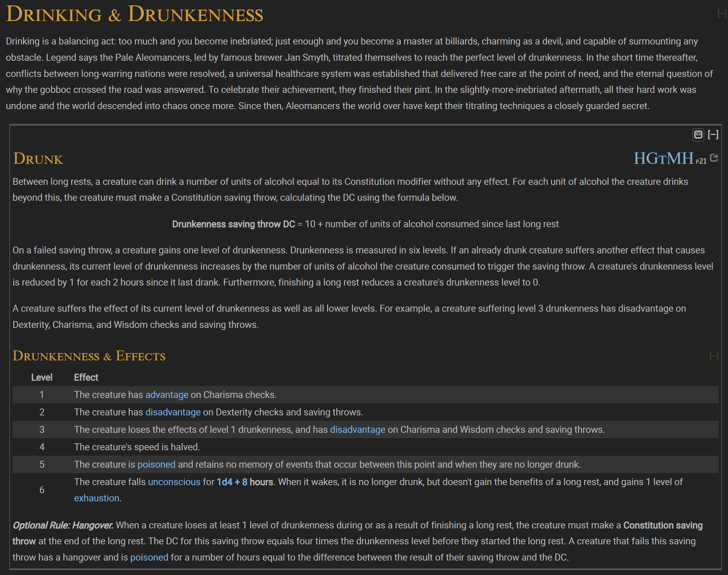Click the share icon beside p21
Viewport: 728px width, 575px height.
click(714, 158)
